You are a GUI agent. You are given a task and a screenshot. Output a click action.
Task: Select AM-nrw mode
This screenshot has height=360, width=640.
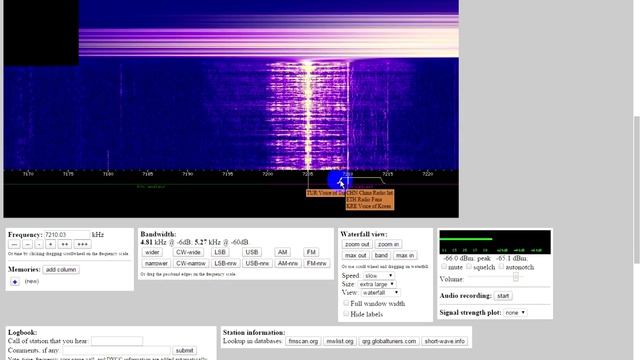click(288, 264)
